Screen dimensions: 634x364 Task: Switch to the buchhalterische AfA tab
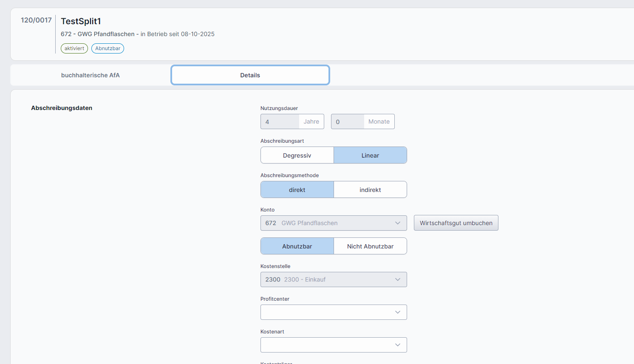[91, 75]
